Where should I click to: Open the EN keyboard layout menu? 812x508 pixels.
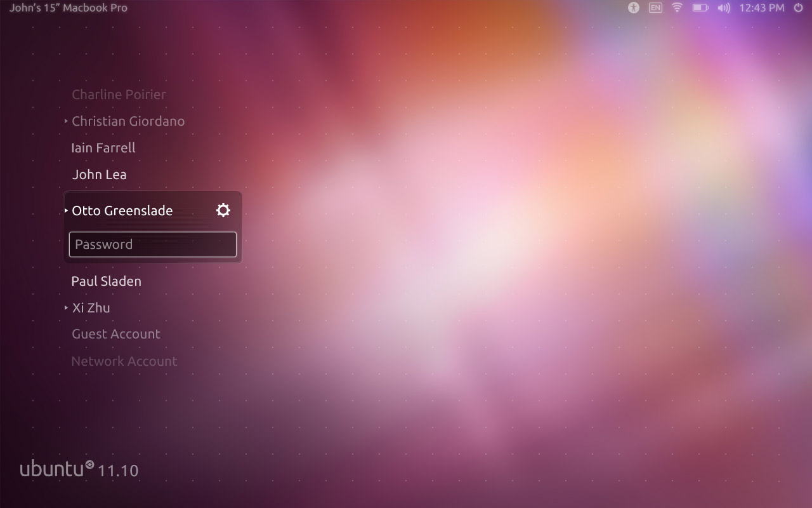pos(655,8)
